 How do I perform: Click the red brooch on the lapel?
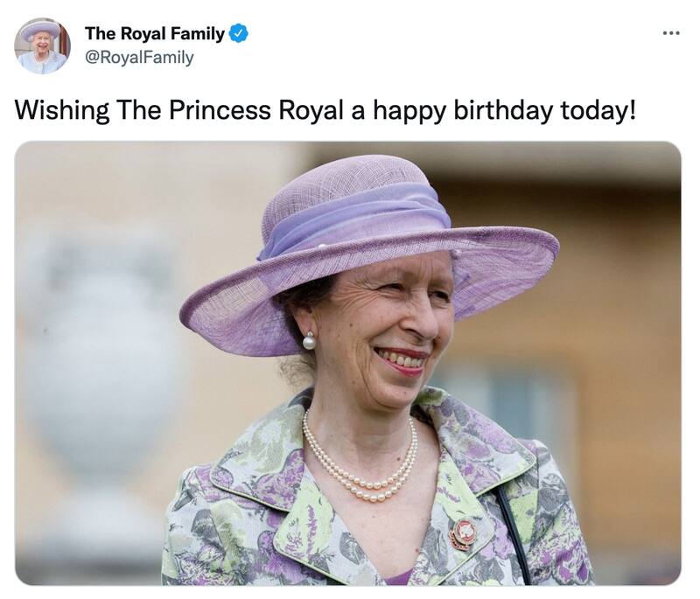pos(462,533)
